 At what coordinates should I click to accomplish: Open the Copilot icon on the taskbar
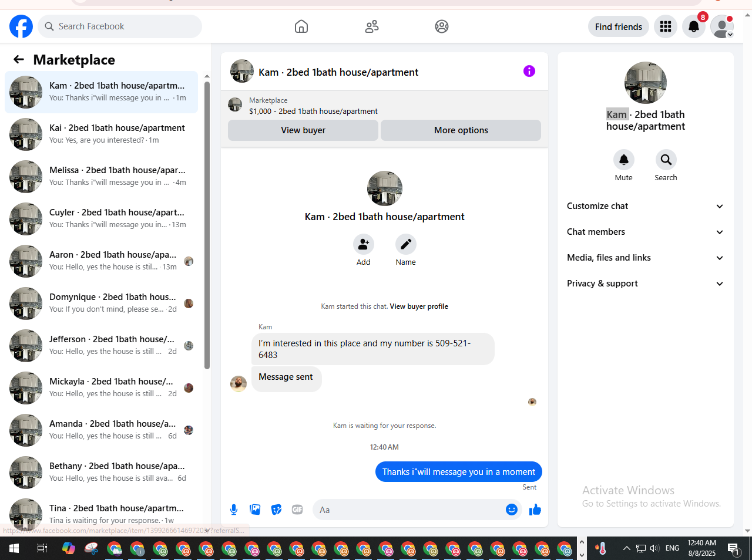point(69,549)
